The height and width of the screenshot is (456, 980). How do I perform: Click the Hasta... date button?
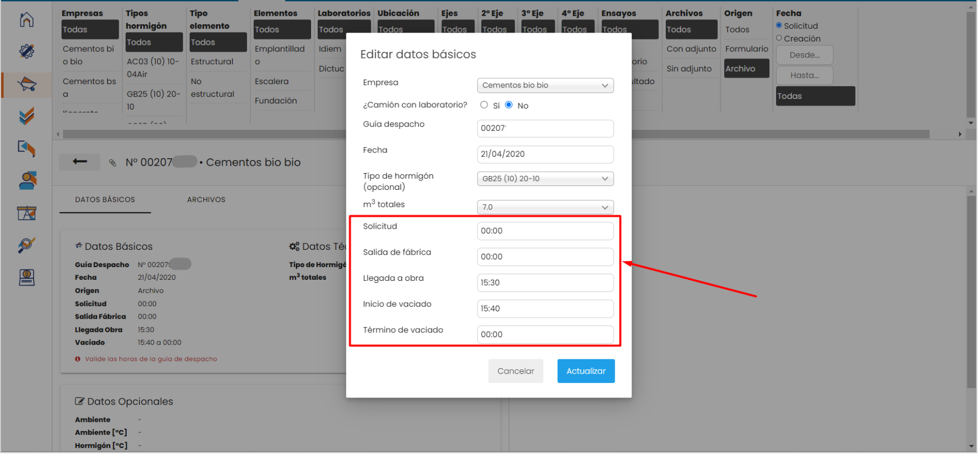click(x=804, y=76)
